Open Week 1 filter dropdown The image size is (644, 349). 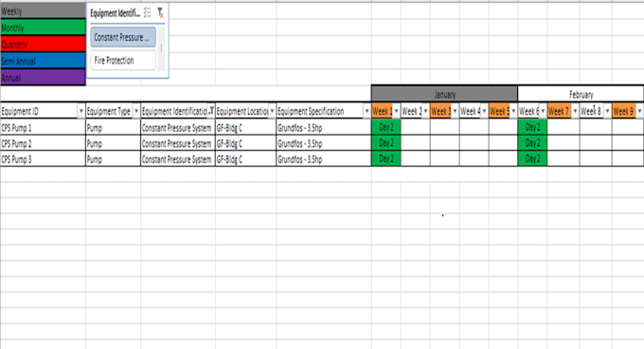coord(396,111)
